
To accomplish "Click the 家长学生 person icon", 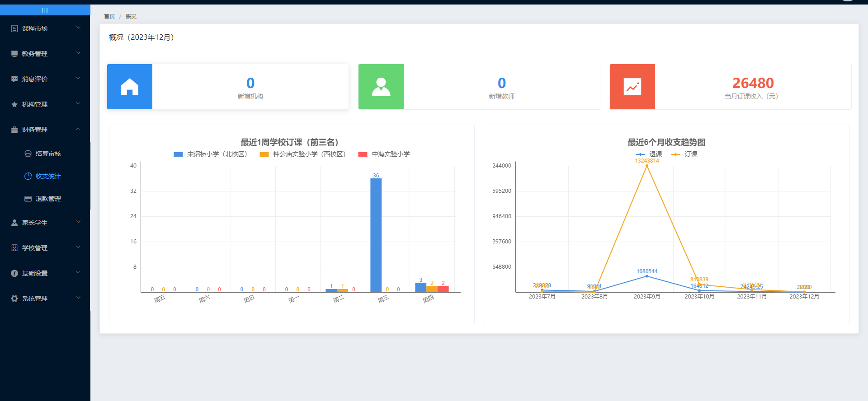I will (14, 223).
